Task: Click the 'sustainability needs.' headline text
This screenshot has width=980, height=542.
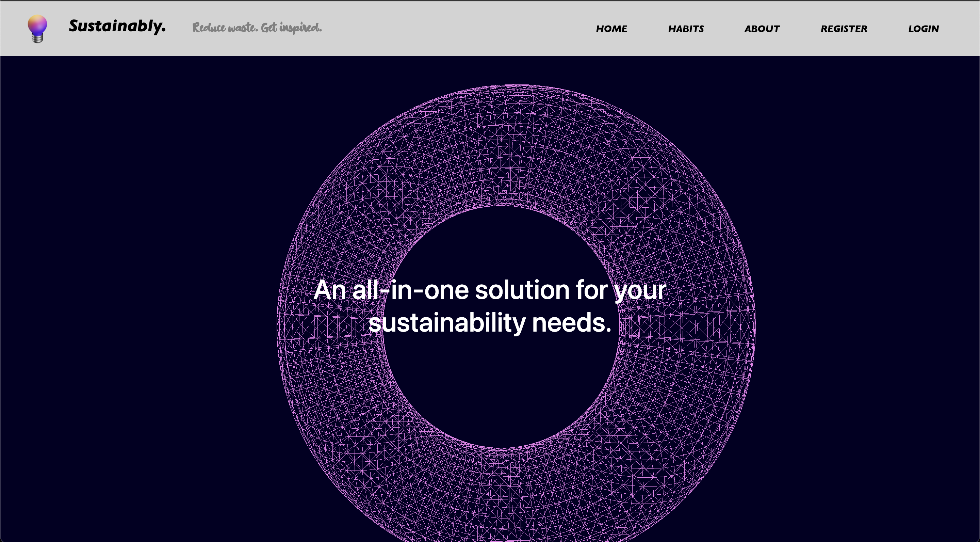Action: (490, 323)
